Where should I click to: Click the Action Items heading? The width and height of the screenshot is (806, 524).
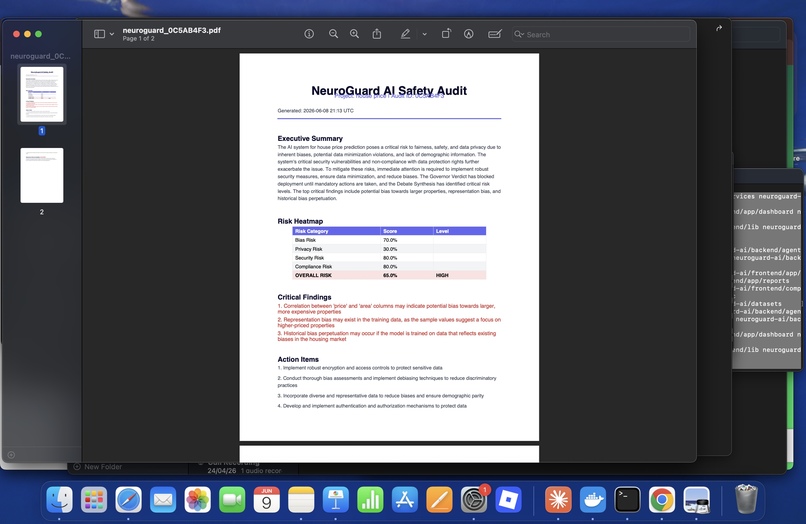click(x=298, y=359)
